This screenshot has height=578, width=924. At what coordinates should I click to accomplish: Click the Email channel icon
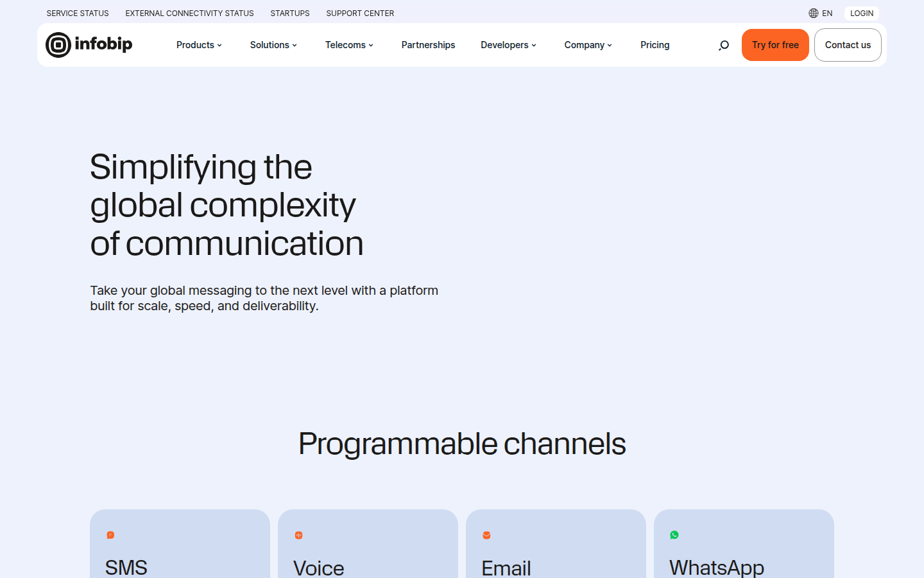point(486,535)
